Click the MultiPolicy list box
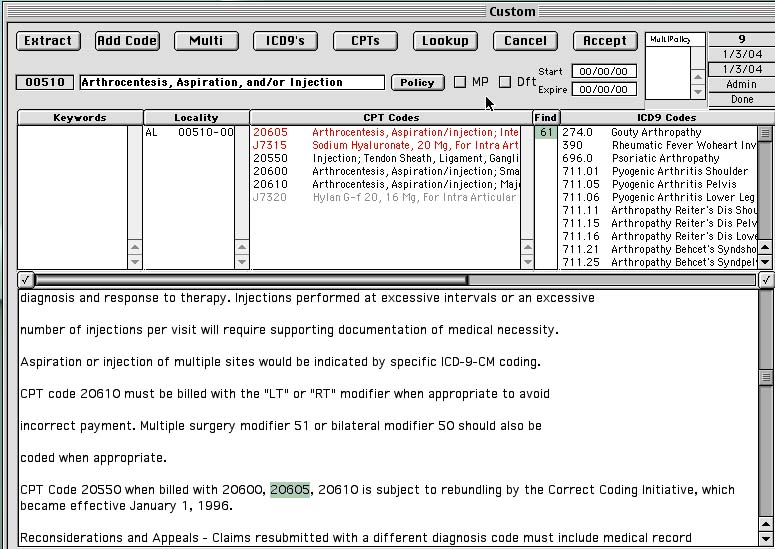This screenshot has width=775, height=549. (x=668, y=72)
